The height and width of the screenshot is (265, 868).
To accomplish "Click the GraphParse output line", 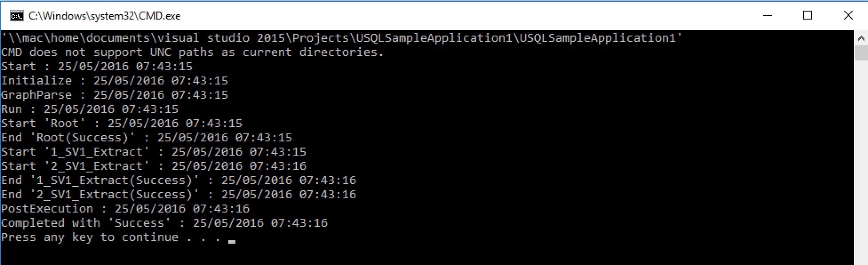I will coord(114,95).
